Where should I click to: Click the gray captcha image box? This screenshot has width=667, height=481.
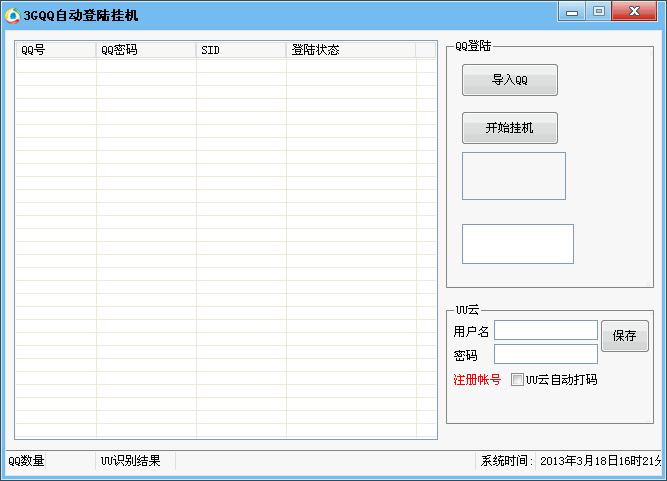tap(514, 176)
